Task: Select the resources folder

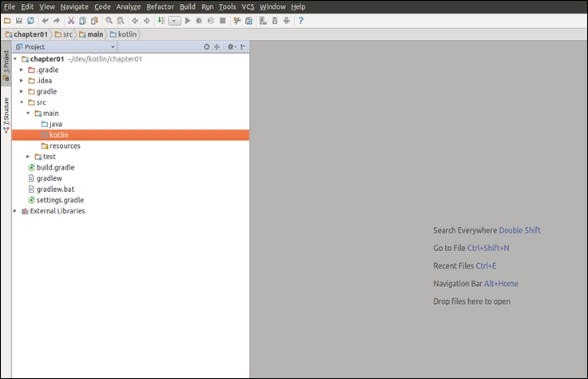Action: [61, 146]
